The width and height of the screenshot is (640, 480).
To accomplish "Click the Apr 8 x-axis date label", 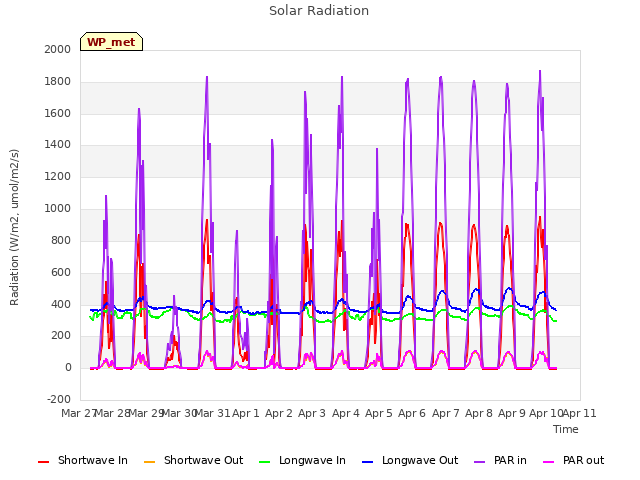I will pyautogui.click(x=479, y=413).
